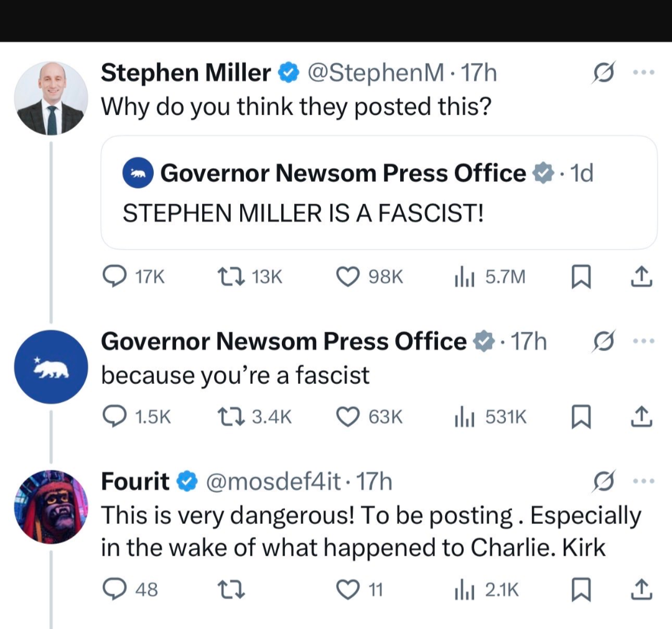The width and height of the screenshot is (672, 629).
Task: Open Stephen Miller's profile picture
Action: coord(51,98)
